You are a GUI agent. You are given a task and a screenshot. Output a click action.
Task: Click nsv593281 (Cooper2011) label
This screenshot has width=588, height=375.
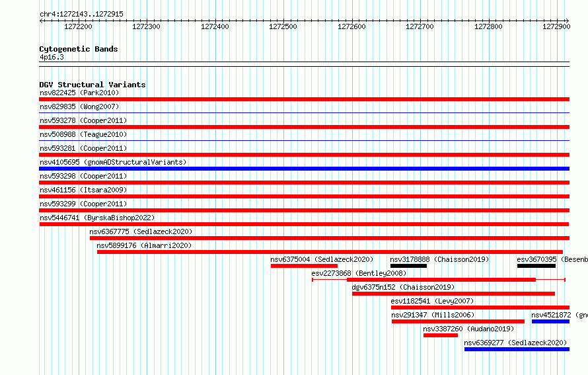(83, 148)
